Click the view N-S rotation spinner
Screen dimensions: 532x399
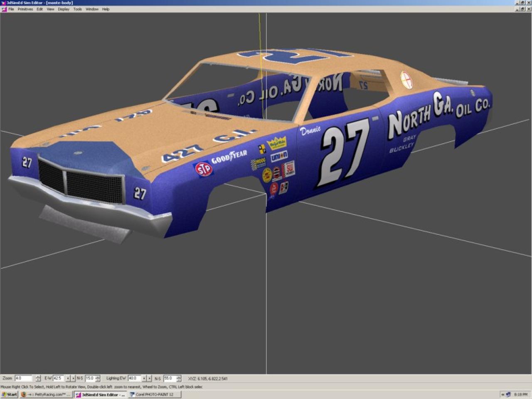(98, 378)
